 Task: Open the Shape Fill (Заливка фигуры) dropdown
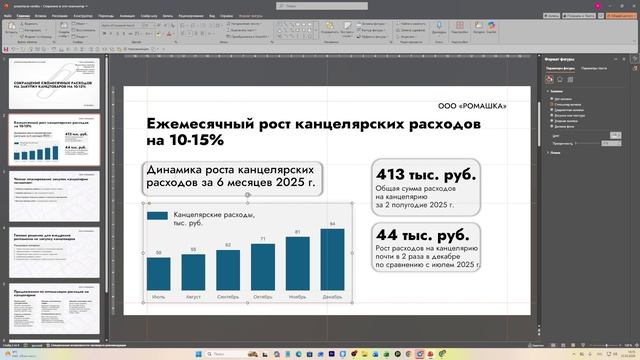pyautogui.click(x=371, y=24)
